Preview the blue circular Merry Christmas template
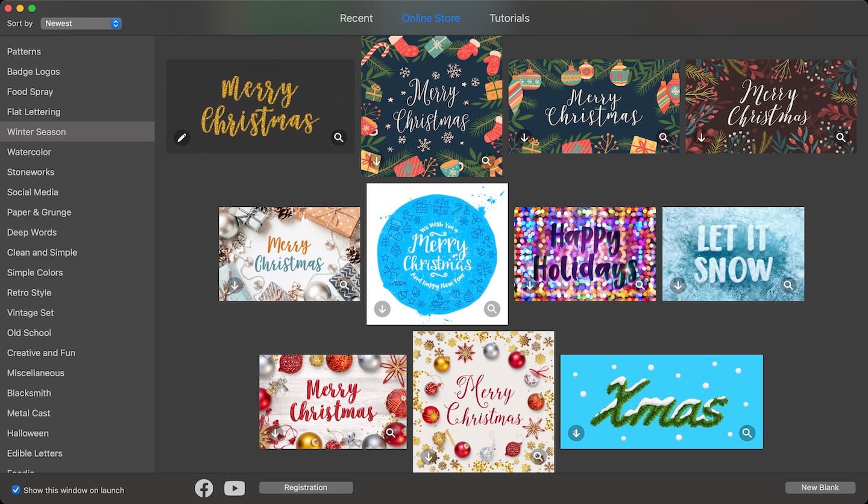Image resolution: width=868 pixels, height=504 pixels. pos(491,309)
